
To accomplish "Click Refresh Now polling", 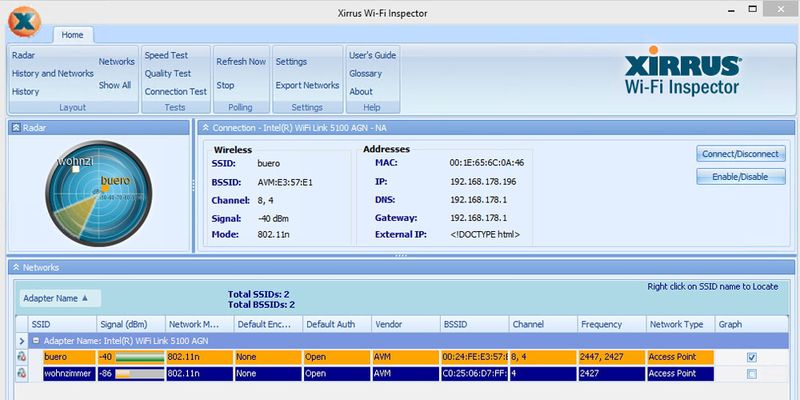I will pos(241,61).
